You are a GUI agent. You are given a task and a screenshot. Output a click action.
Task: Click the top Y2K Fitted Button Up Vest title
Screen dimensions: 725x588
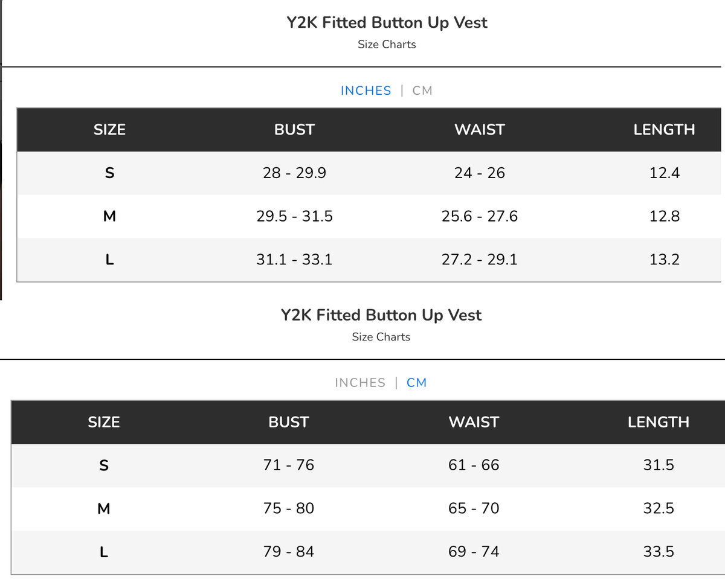[x=387, y=23]
